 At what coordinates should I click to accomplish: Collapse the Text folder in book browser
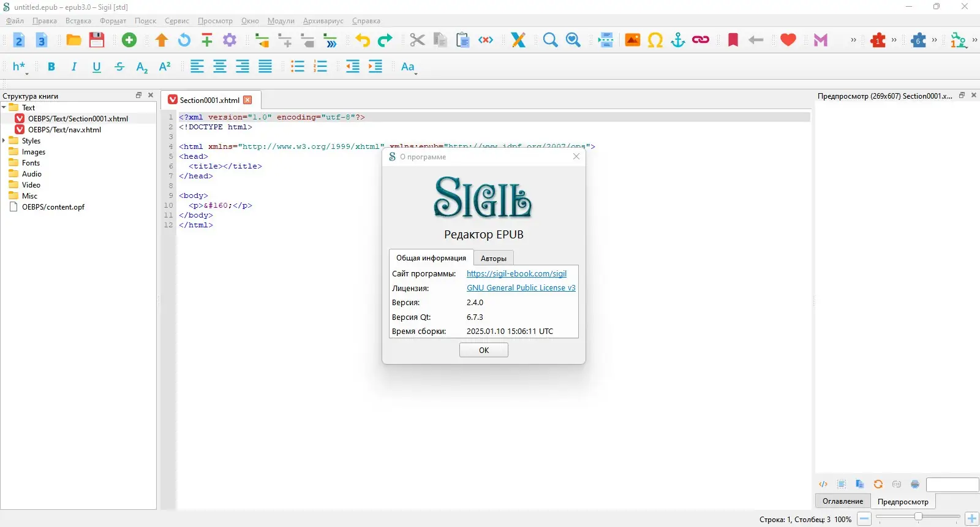coord(4,107)
